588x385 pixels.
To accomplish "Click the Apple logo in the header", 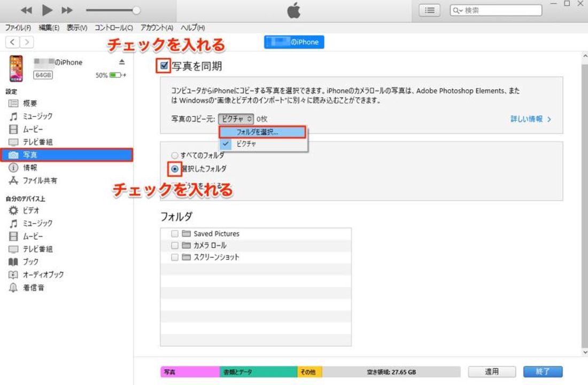I will tap(294, 11).
